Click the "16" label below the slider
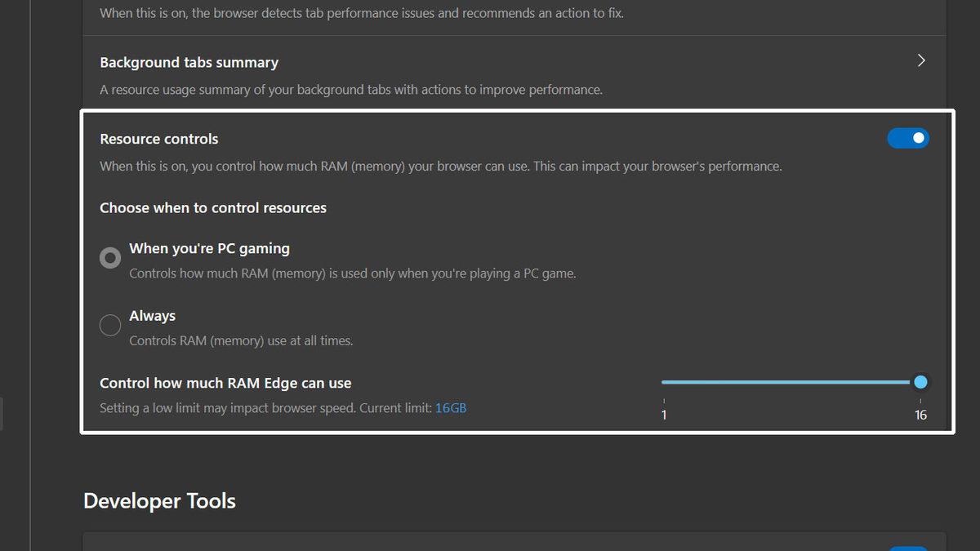This screenshot has width=980, height=551. point(920,414)
